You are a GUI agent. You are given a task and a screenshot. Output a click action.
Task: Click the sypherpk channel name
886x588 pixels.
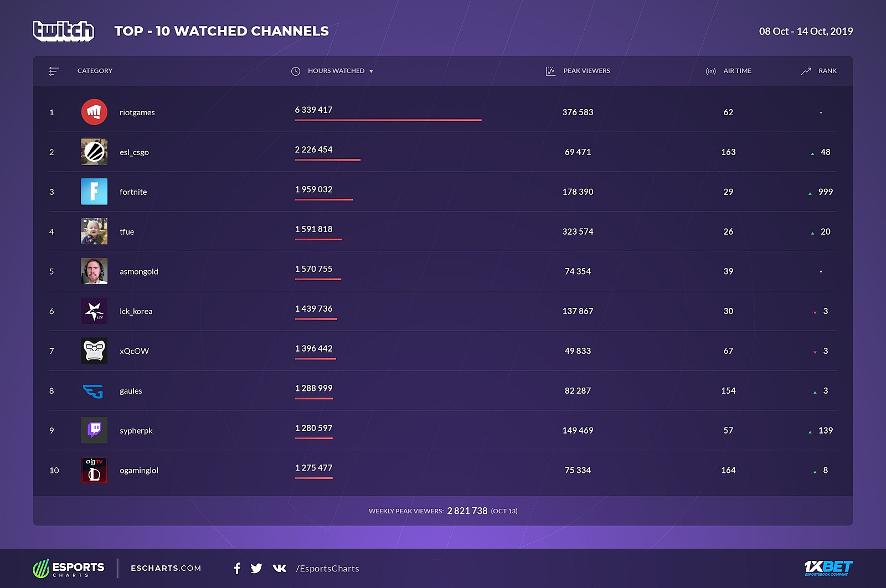point(136,431)
